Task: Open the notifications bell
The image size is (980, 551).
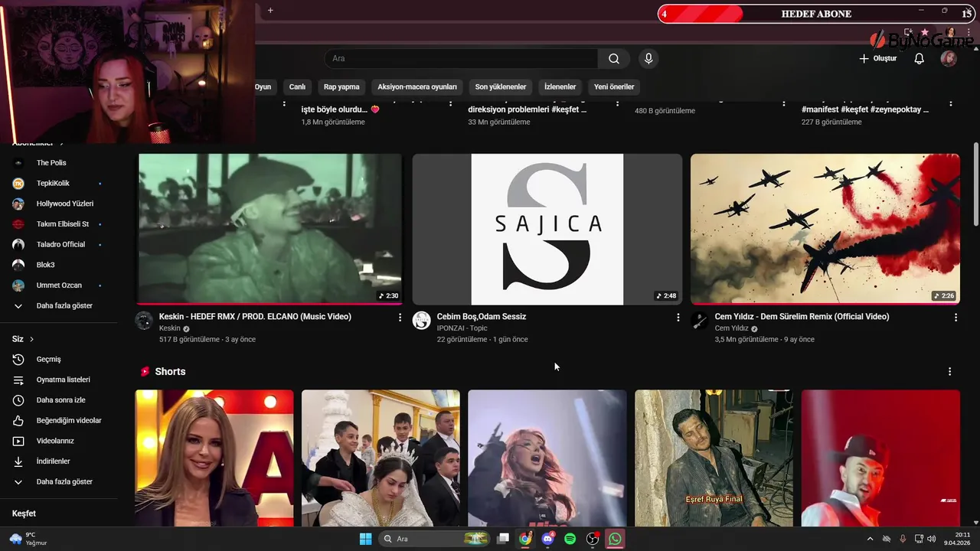Action: click(920, 59)
